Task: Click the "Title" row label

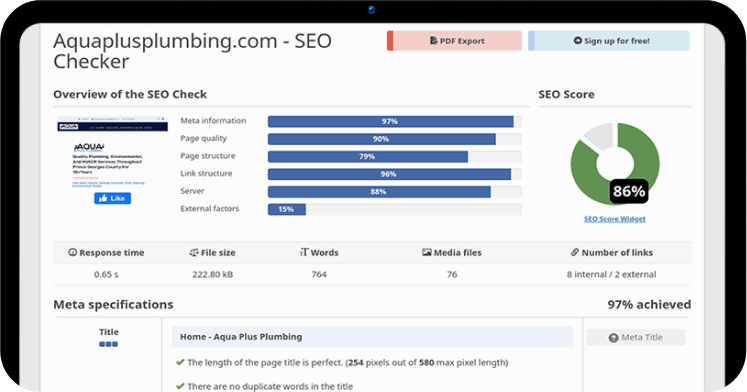Action: pyautogui.click(x=109, y=332)
